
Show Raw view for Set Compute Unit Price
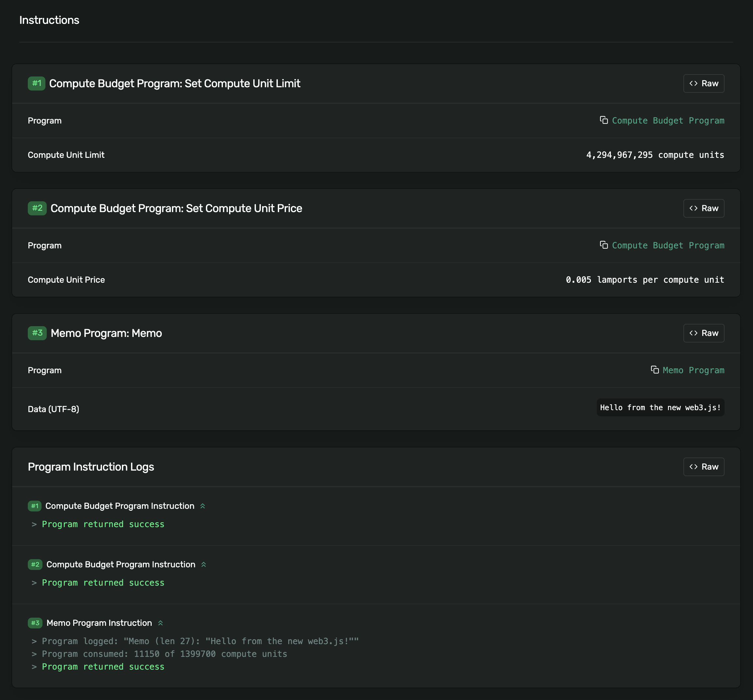pos(703,208)
